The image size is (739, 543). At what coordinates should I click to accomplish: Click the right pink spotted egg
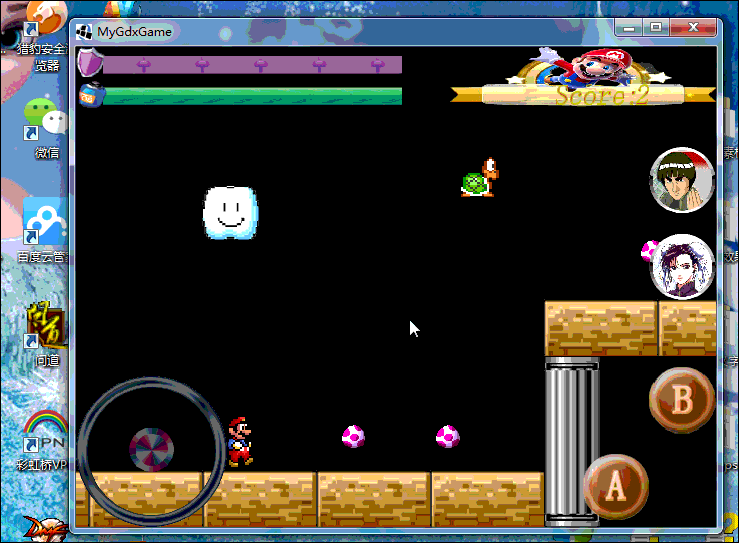[x=447, y=436]
